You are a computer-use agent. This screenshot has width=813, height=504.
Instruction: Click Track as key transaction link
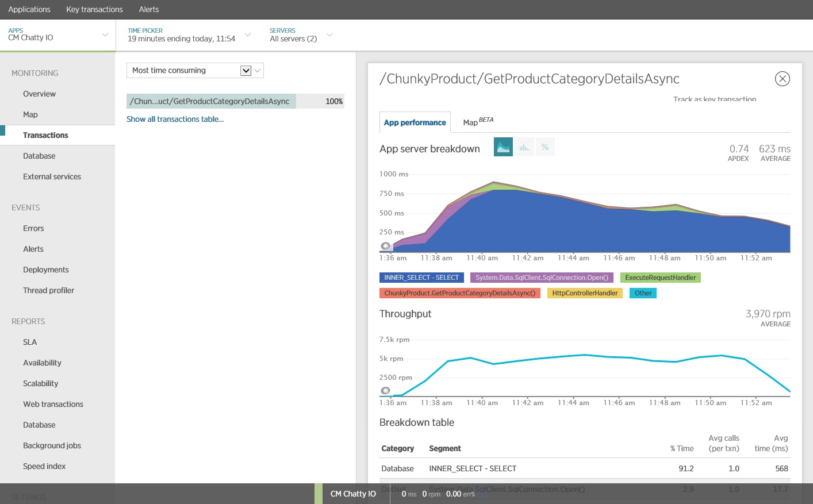[714, 99]
